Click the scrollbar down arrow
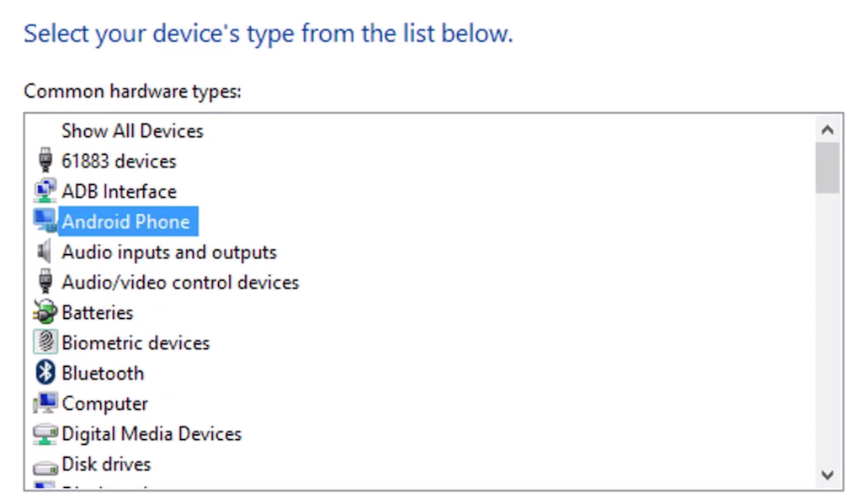This screenshot has width=862, height=504. coord(827,475)
